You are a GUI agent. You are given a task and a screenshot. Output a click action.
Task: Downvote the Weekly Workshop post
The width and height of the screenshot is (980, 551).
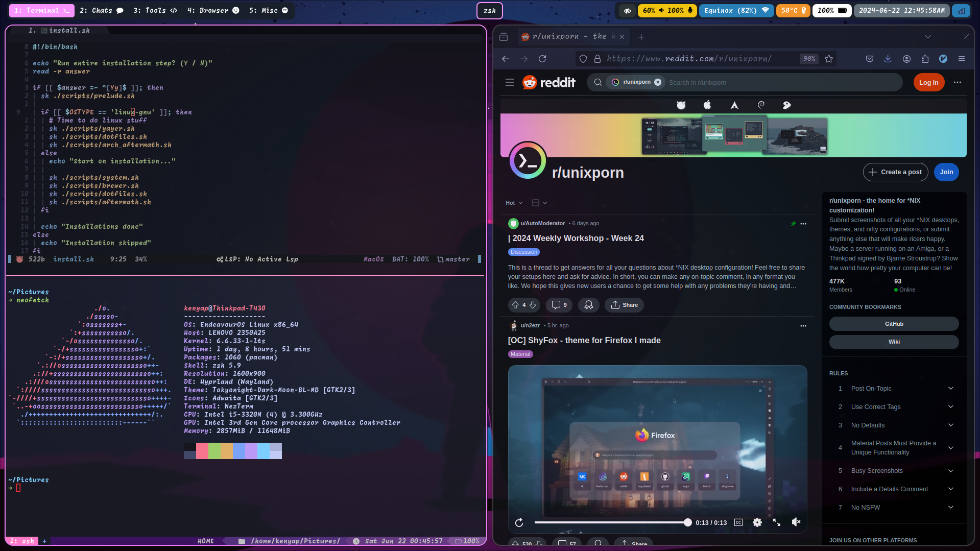click(x=533, y=305)
